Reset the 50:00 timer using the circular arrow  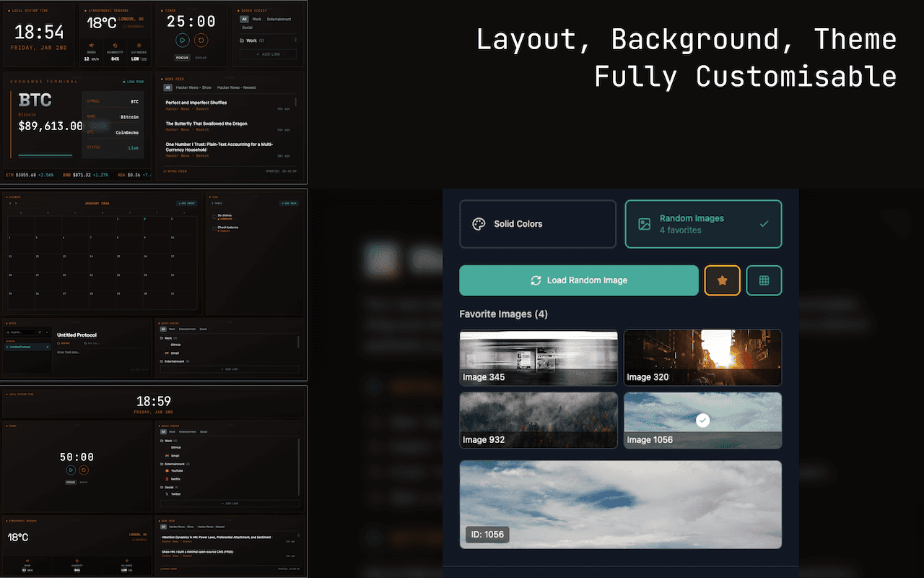pos(84,470)
